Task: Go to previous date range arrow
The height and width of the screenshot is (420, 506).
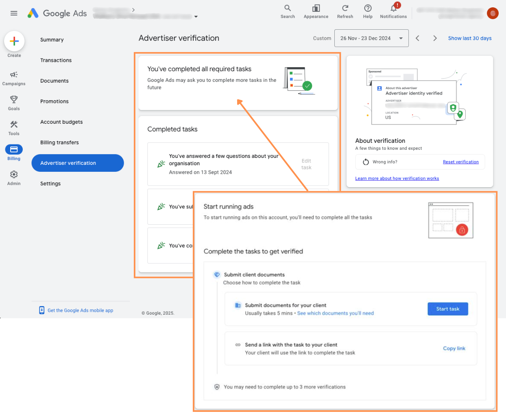Action: coord(417,38)
